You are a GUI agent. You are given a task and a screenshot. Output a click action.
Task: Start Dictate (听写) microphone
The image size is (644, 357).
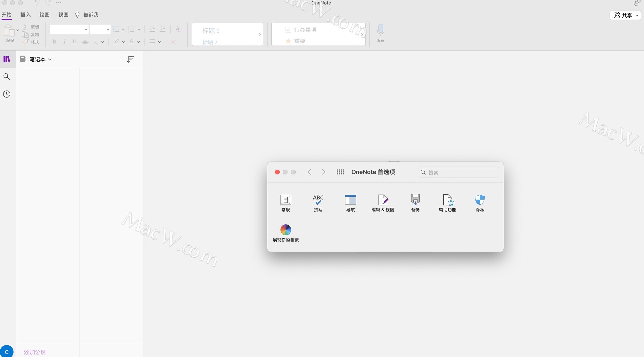point(380,33)
